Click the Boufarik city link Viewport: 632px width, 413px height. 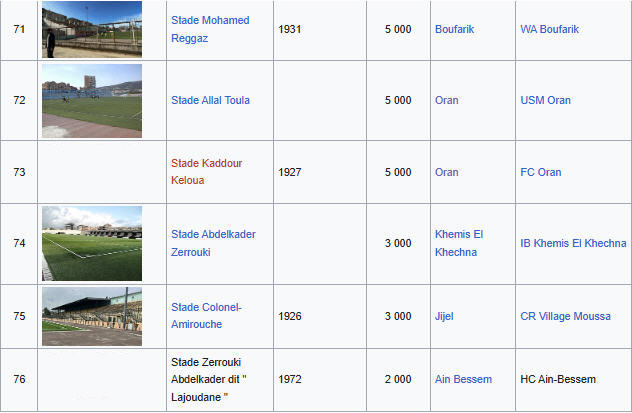tap(454, 29)
